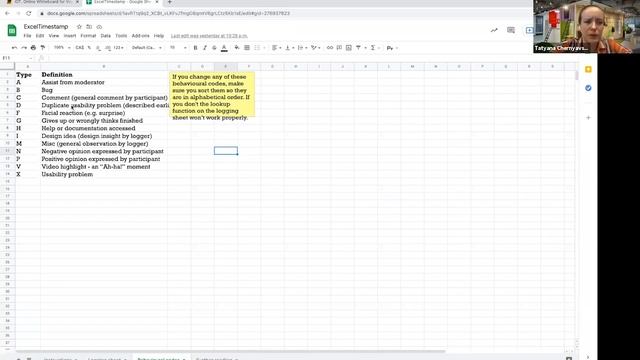The height and width of the screenshot is (360, 640).
Task: Open the View menu
Action: (x=53, y=36)
